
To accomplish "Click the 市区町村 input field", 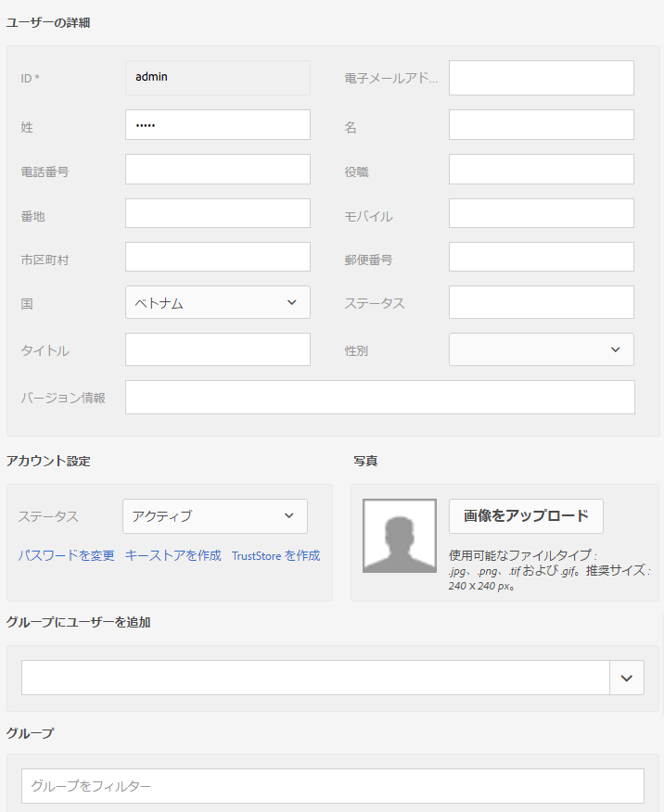I will point(217,257).
